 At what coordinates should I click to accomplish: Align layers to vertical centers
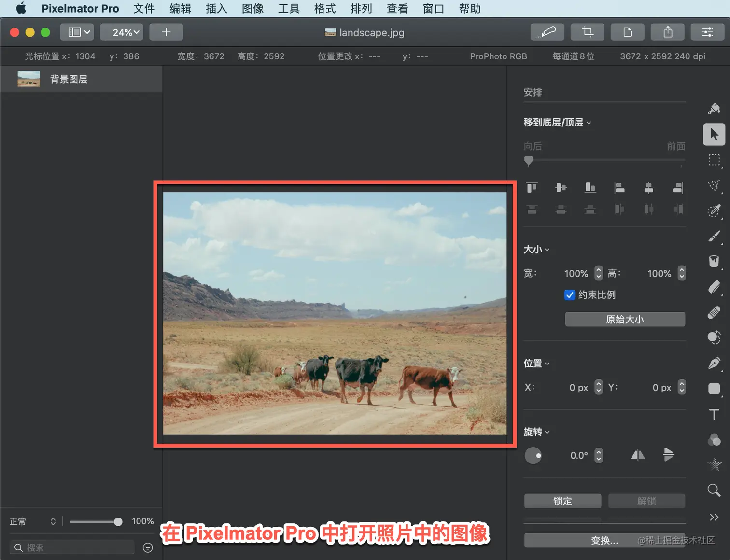(561, 187)
